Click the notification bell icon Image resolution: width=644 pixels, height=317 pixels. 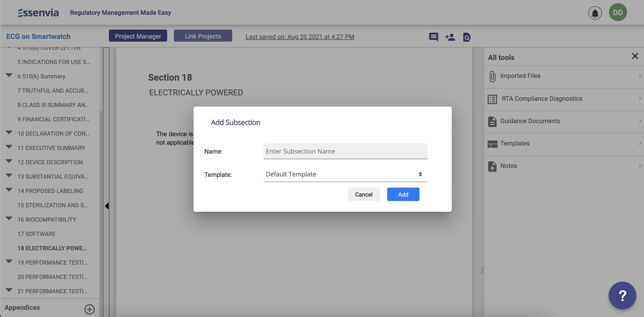[x=595, y=13]
